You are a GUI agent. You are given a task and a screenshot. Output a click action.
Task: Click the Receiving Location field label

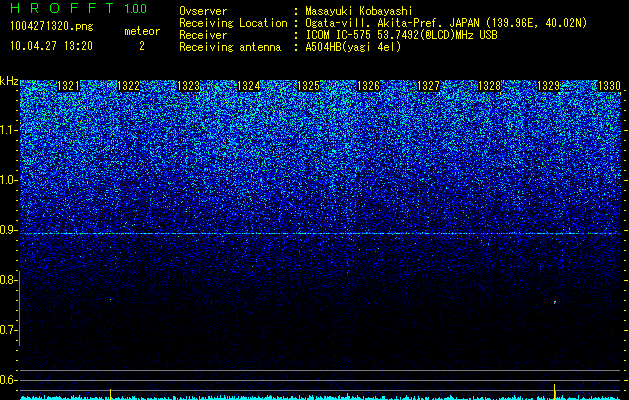tap(233, 23)
